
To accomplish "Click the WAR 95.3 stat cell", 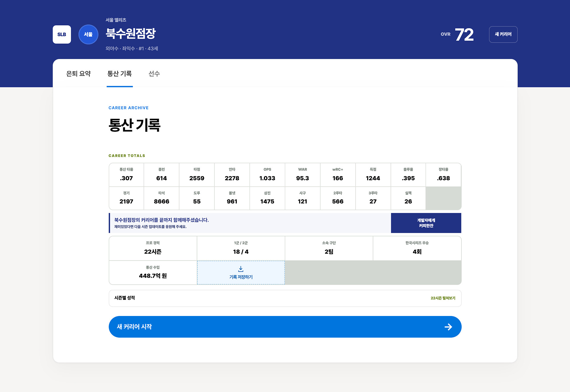I will click(303, 175).
